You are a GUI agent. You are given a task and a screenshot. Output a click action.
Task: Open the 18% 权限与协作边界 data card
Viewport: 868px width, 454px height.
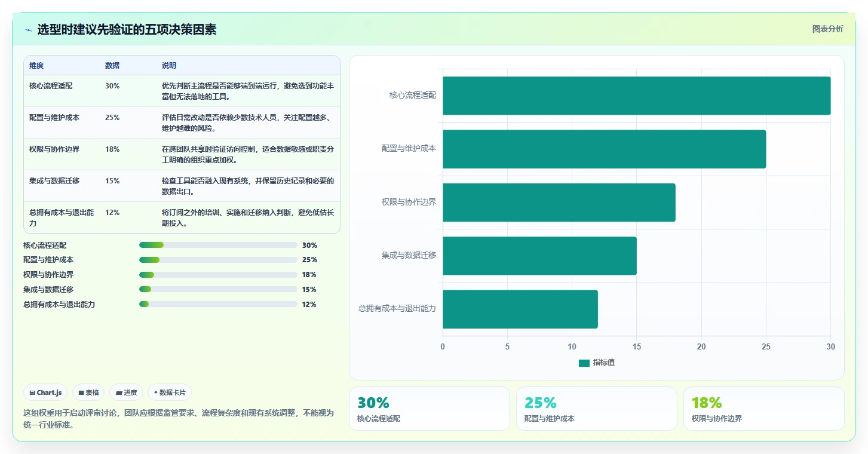pos(764,409)
